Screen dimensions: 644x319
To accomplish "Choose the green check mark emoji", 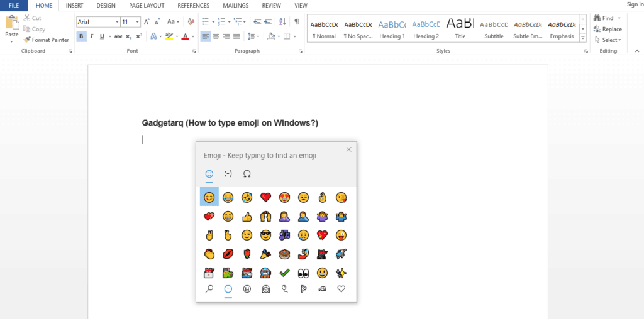I will (285, 273).
